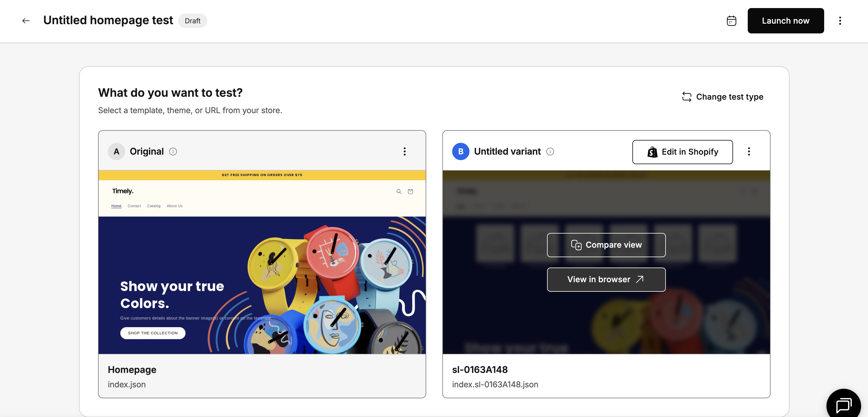The width and height of the screenshot is (868, 417).
Task: Click the Compare view button
Action: 606,245
